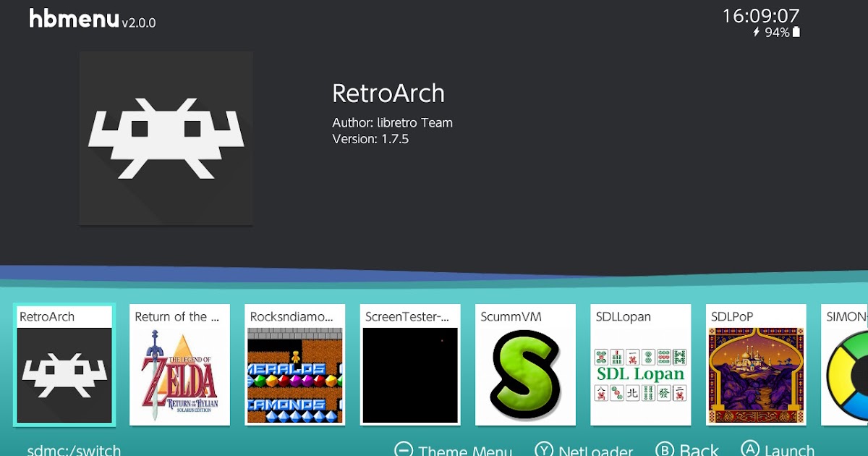Viewport: 868px width, 456px height.
Task: Click the sdmc:/switch path text
Action: coord(74,451)
